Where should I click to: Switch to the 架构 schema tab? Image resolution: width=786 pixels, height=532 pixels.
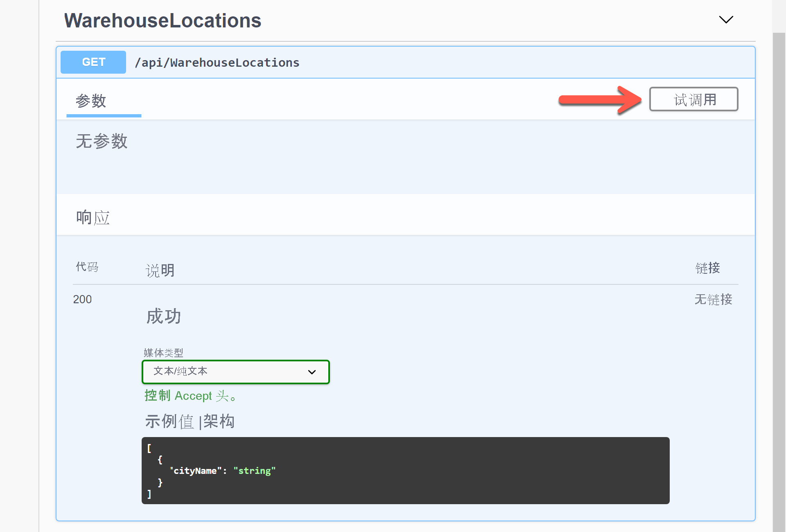(219, 421)
